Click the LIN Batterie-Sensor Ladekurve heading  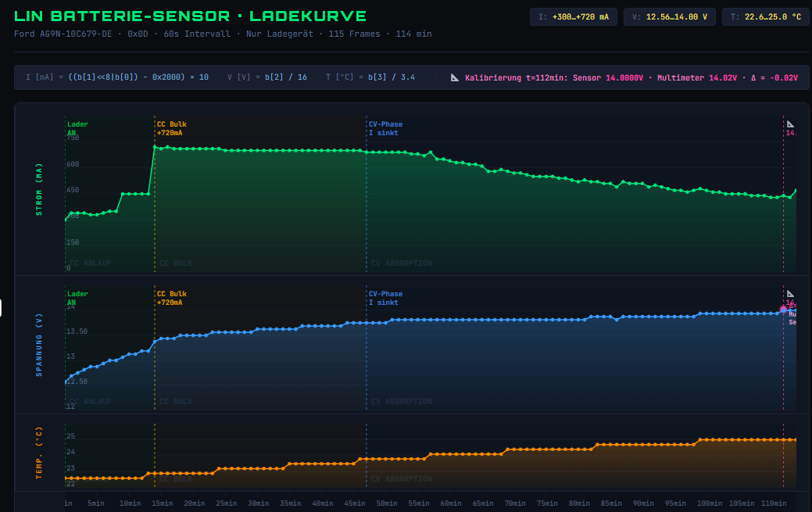[x=190, y=16]
